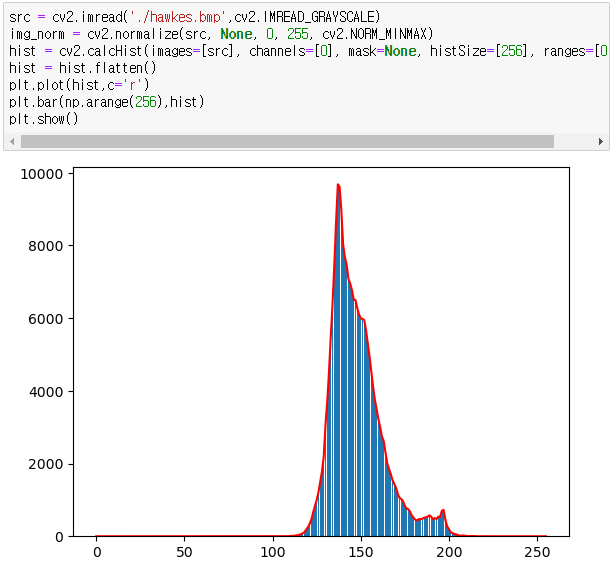The height and width of the screenshot is (564, 612).
Task: Click the line starting 'src = cv2.imread'
Action: pos(194,17)
